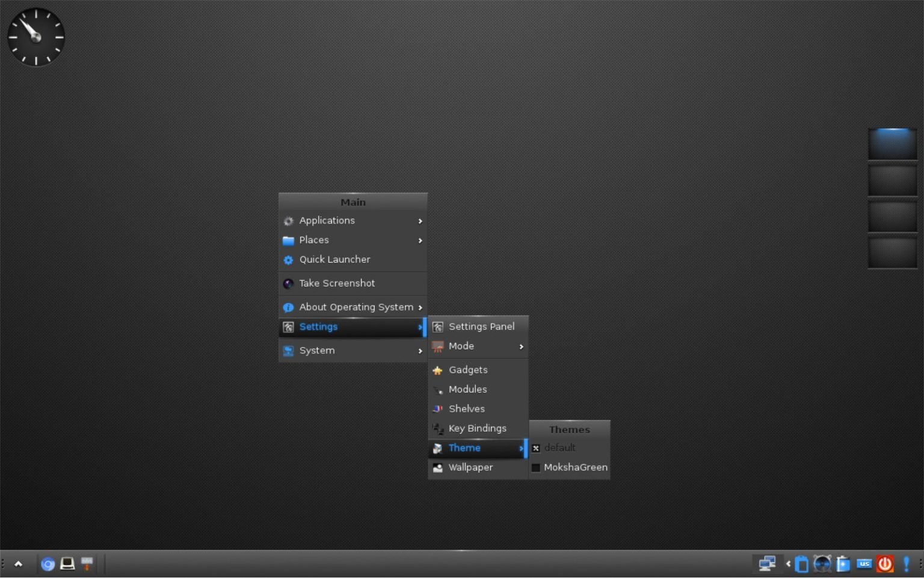
Task: Open Chromium from the taskbar
Action: point(48,564)
